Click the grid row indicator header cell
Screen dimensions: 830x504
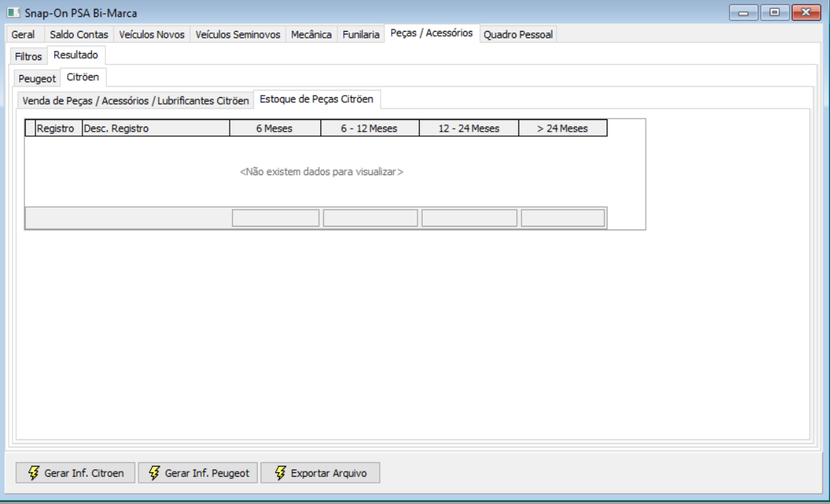30,128
